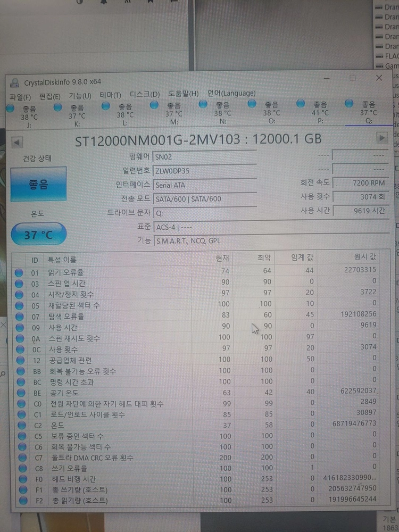Select the 울트라 DMA CRC 오류 횟수 row
399x532 pixels.
click(x=198, y=458)
